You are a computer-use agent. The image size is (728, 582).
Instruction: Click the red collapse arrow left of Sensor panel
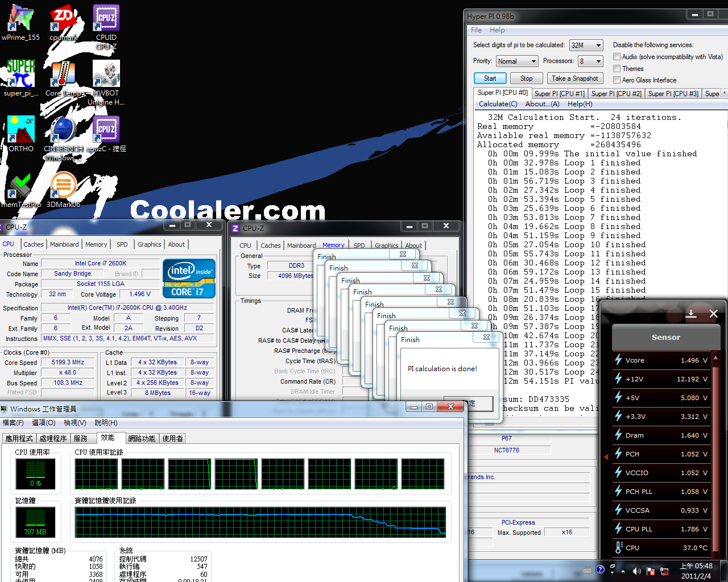(x=606, y=456)
